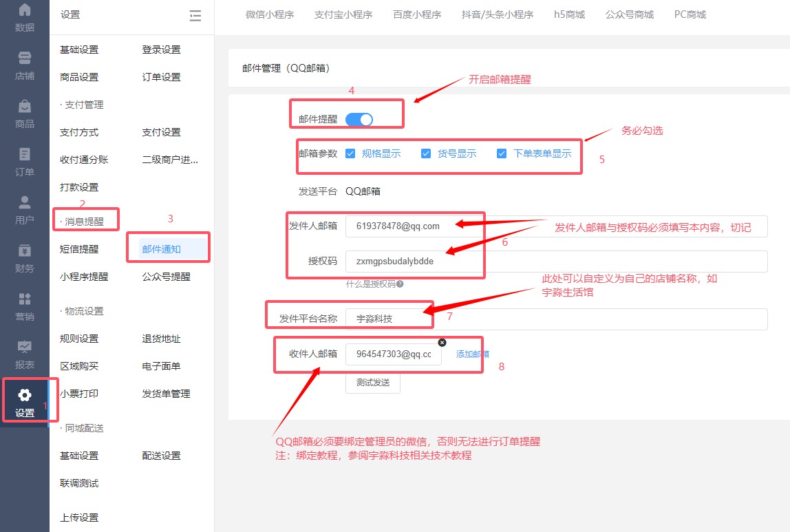Switch to the 微信小程序 tab
This screenshot has height=532, width=790.
[270, 14]
